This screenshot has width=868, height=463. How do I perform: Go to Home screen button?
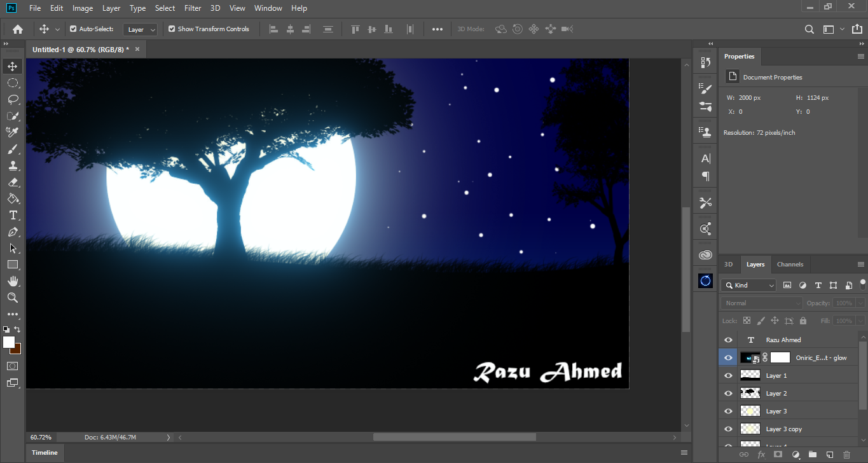click(18, 29)
